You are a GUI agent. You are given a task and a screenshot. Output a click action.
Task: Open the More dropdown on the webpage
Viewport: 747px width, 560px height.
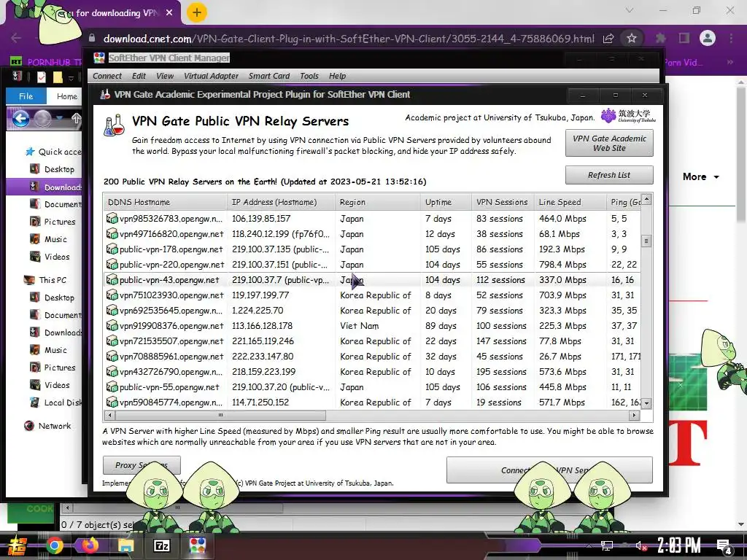tap(701, 176)
